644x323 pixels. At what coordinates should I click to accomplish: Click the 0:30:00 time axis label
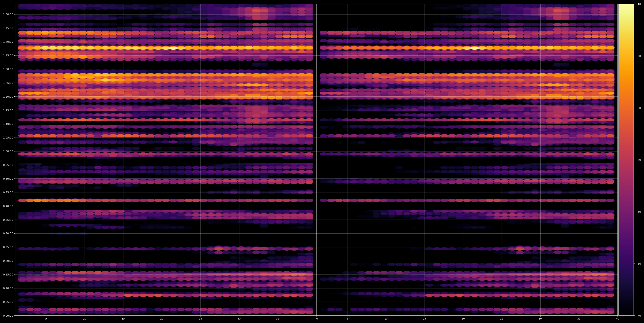tap(8, 233)
